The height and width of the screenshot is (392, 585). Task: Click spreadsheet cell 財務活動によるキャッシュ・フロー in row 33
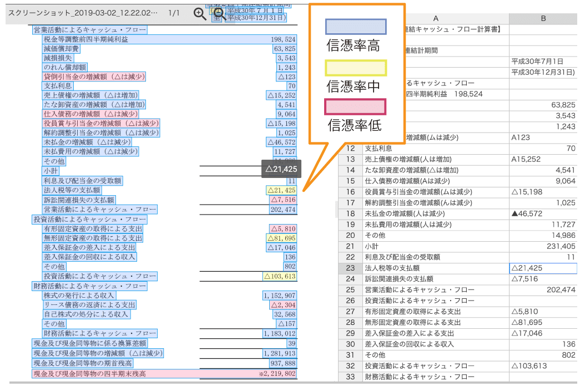pos(436,376)
